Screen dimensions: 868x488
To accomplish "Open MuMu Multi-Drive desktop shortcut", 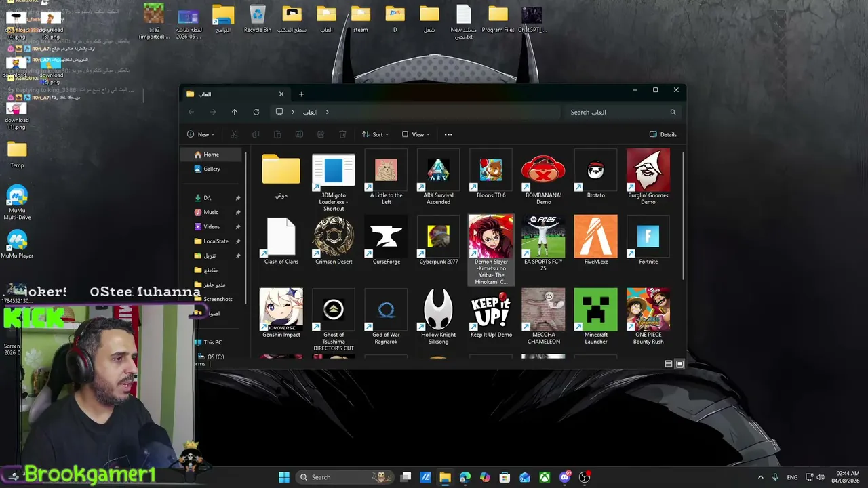I will [x=17, y=202].
